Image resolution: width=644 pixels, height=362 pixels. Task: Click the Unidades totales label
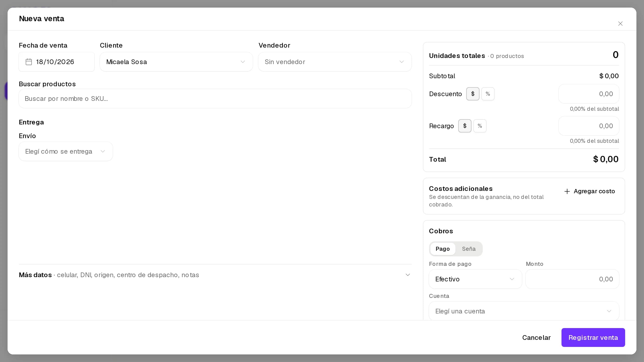coord(457,56)
